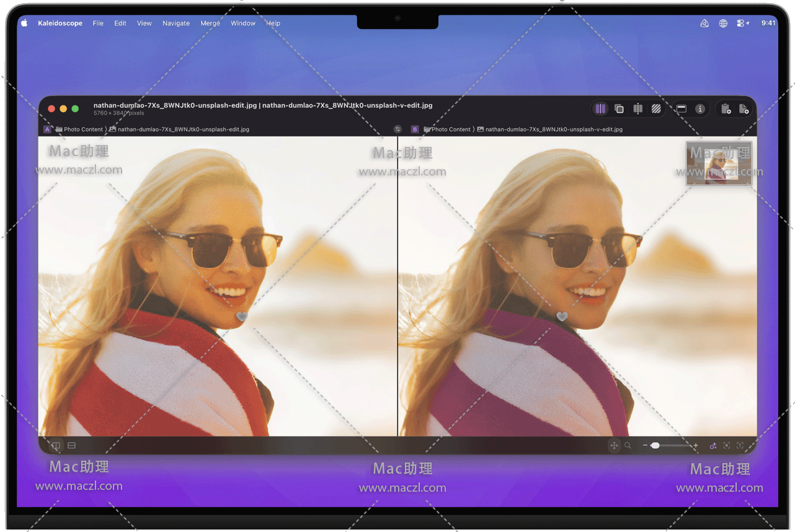The image size is (795, 532).
Task: Switch to the Difference view mode
Action: click(x=656, y=109)
